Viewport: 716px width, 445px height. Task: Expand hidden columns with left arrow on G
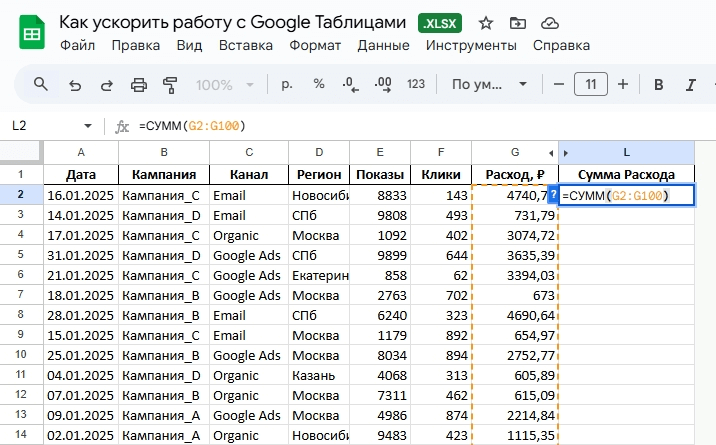[551, 153]
